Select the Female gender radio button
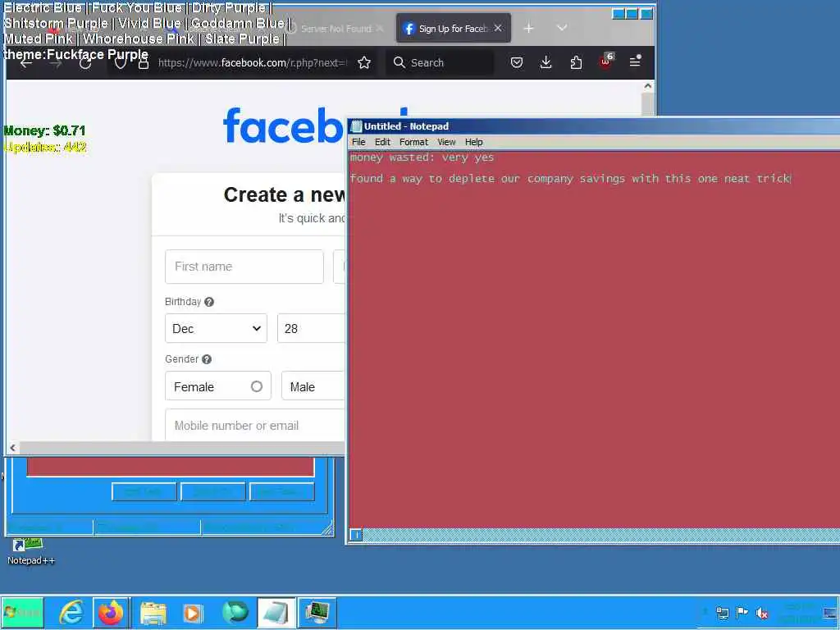The width and height of the screenshot is (840, 630). pos(257,386)
